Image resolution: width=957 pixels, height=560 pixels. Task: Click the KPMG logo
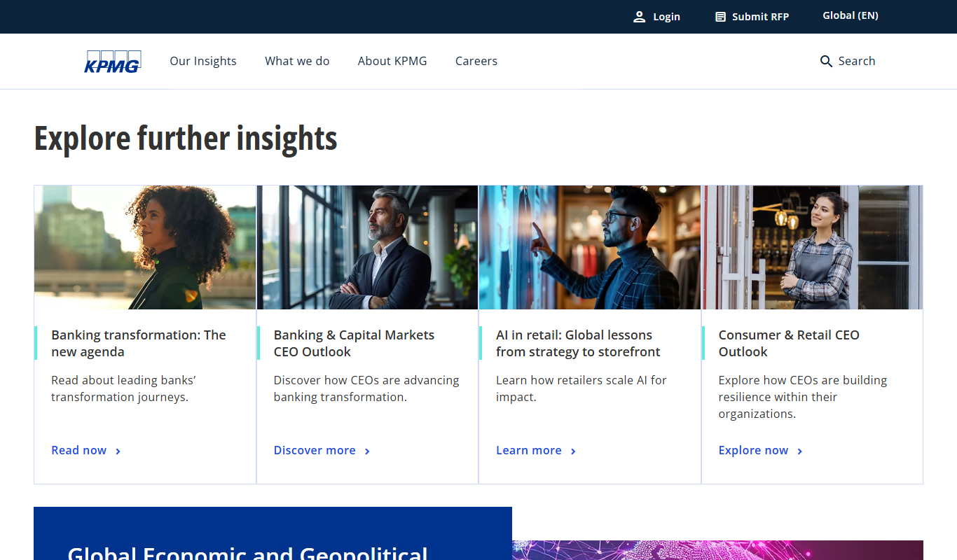113,62
